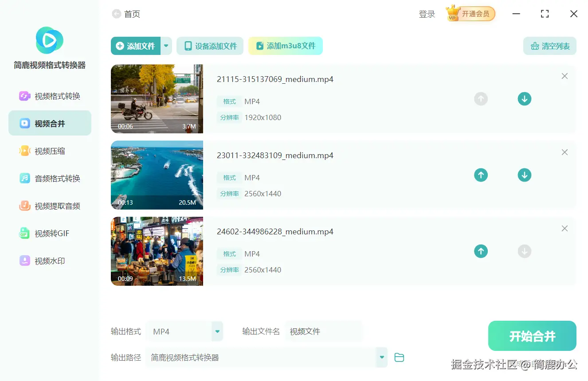This screenshot has height=381, width=588.
Task: Click the 首页 text
Action: [x=132, y=14]
